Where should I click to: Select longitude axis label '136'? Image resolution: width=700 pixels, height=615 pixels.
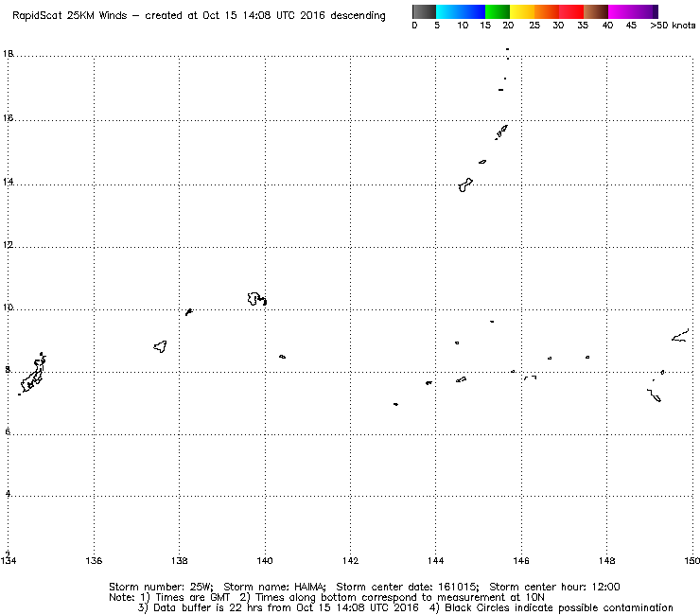pyautogui.click(x=94, y=560)
